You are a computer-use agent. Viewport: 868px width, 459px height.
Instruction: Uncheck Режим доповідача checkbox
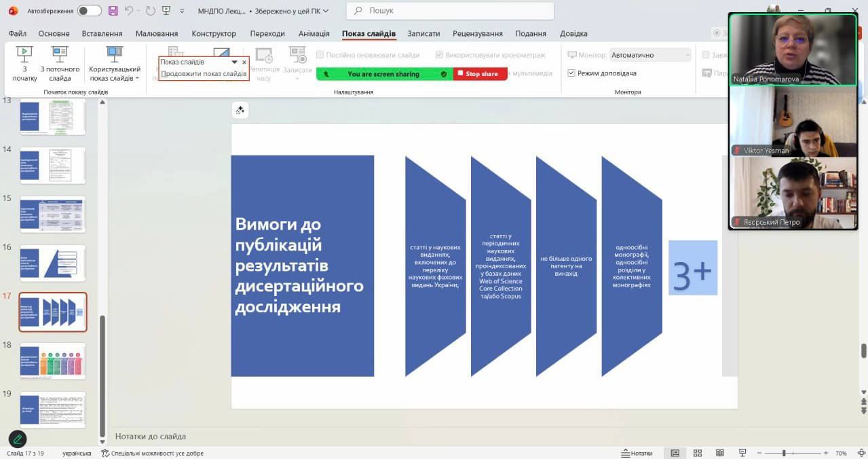571,73
